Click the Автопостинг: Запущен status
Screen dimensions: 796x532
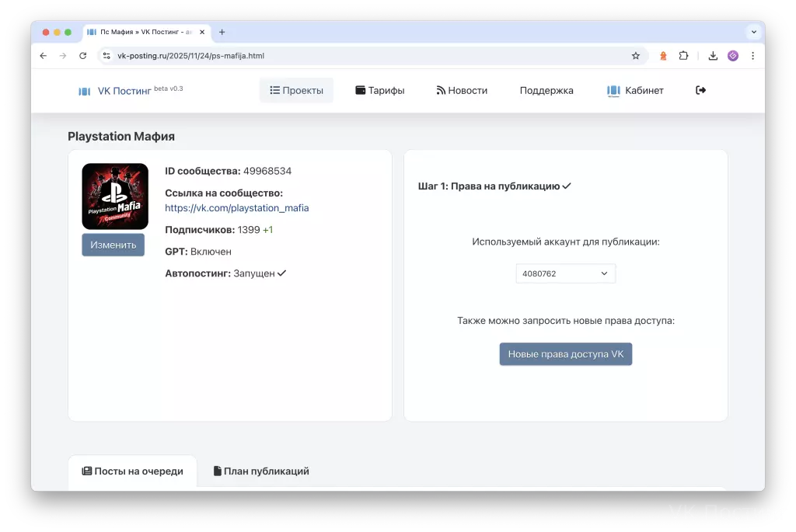tap(225, 273)
